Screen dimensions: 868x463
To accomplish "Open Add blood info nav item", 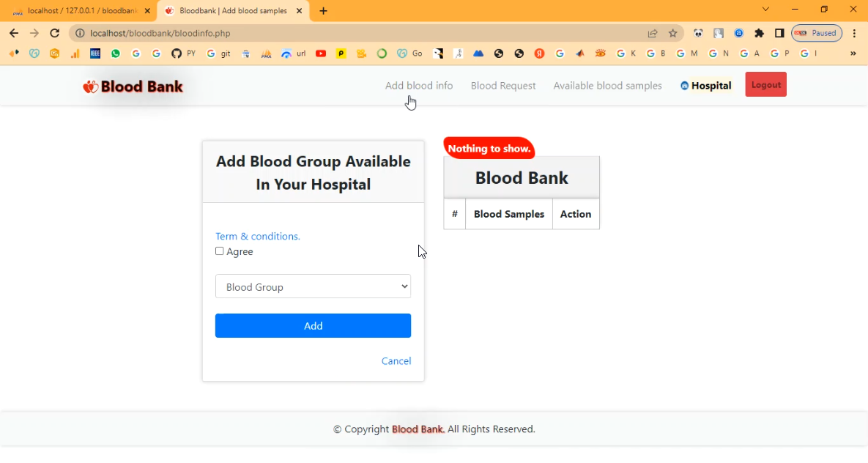I will click(419, 86).
